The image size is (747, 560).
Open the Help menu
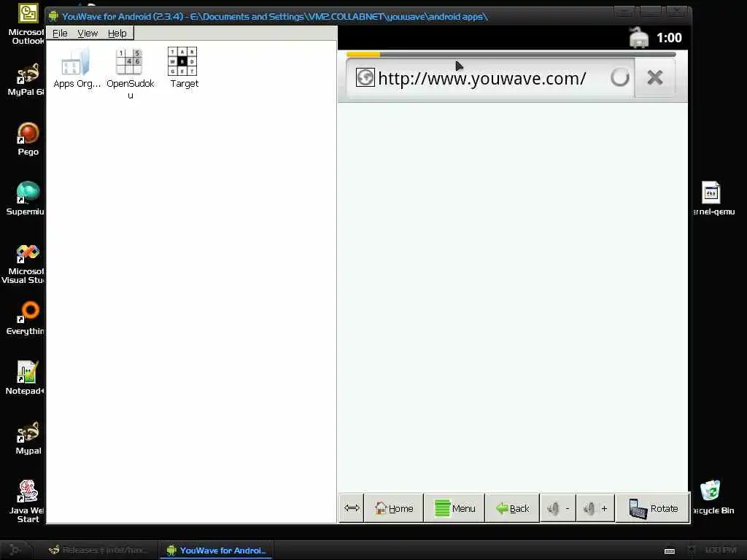pos(117,34)
